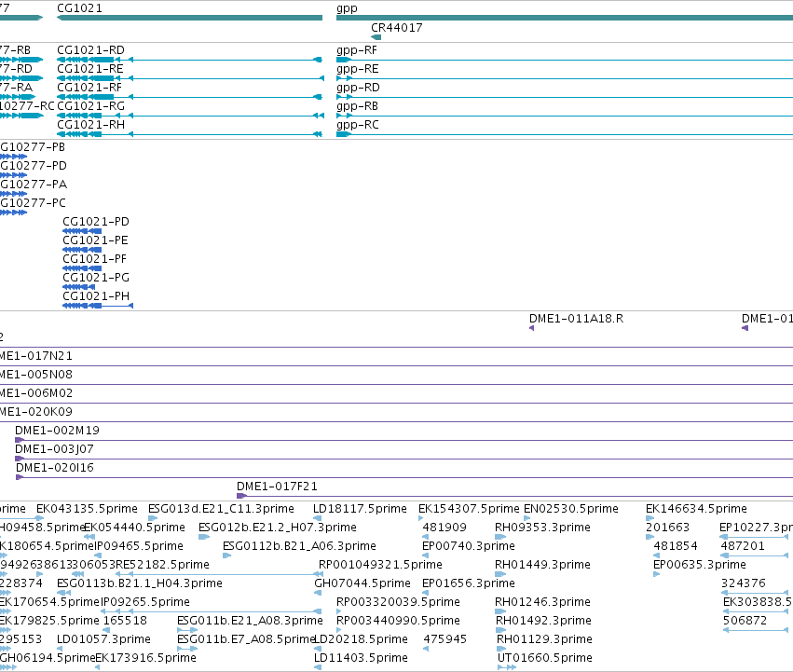Select the RP003440990.5prime EST label
Viewport: 793px width, 672px height.
[x=398, y=621]
